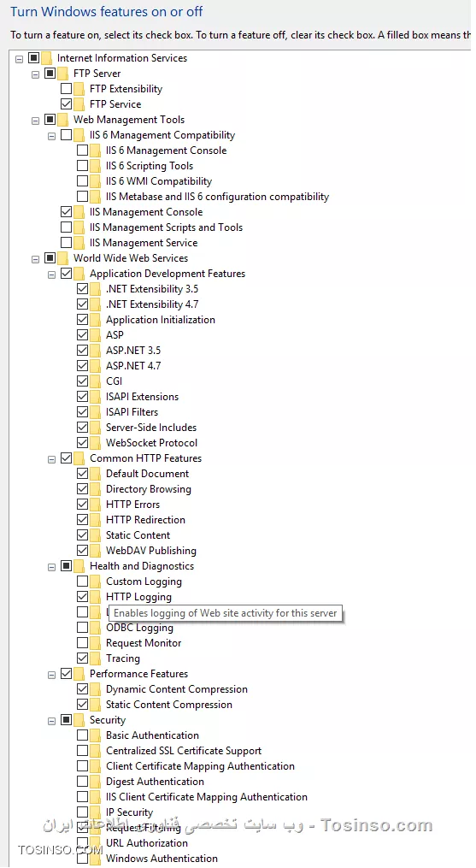
Task: Click the Custom Logging folder icon
Action: coord(96,582)
